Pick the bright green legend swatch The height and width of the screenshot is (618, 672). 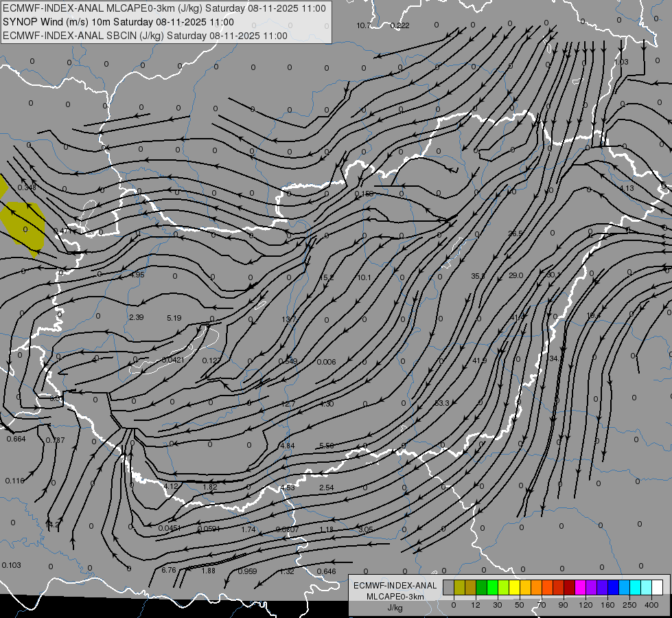pyautogui.click(x=493, y=587)
